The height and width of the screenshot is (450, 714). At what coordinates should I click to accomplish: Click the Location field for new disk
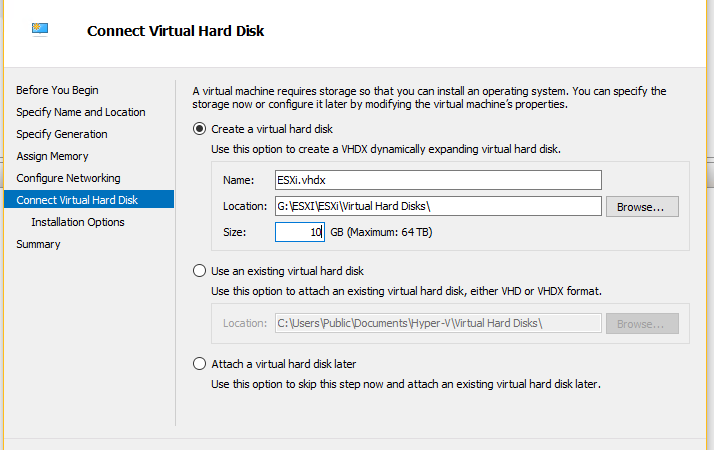[437, 206]
